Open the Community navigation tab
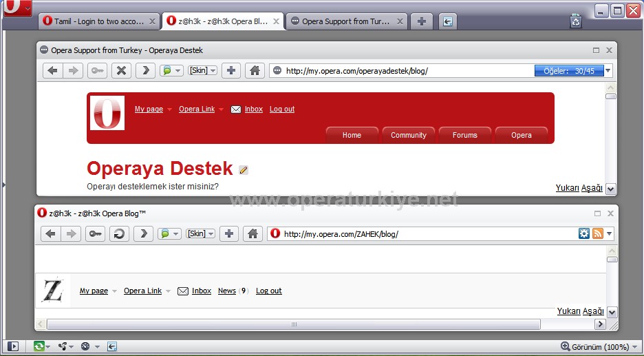 pyautogui.click(x=408, y=135)
